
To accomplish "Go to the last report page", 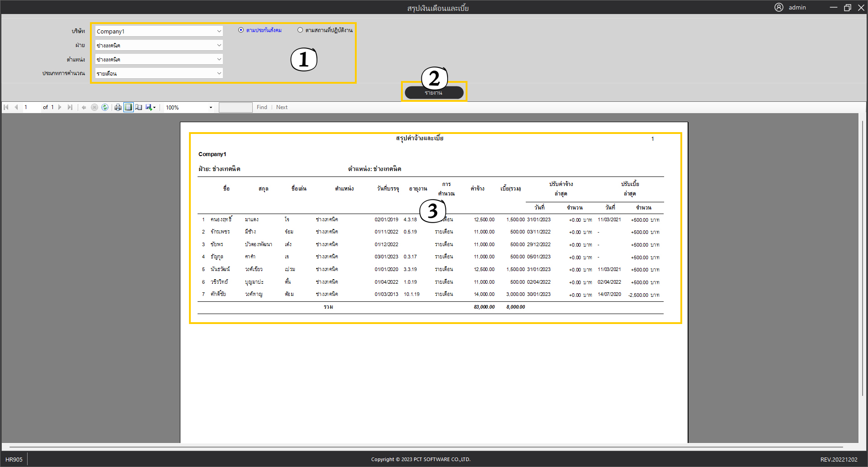I will pos(70,107).
